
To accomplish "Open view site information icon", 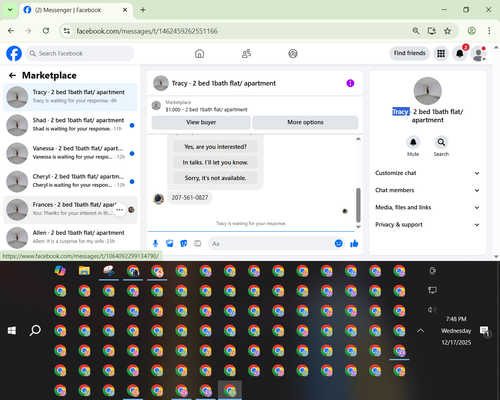I will 67,31.
